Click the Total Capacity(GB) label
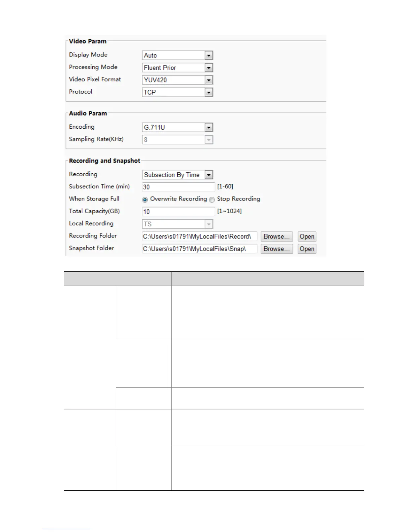 tap(94, 211)
